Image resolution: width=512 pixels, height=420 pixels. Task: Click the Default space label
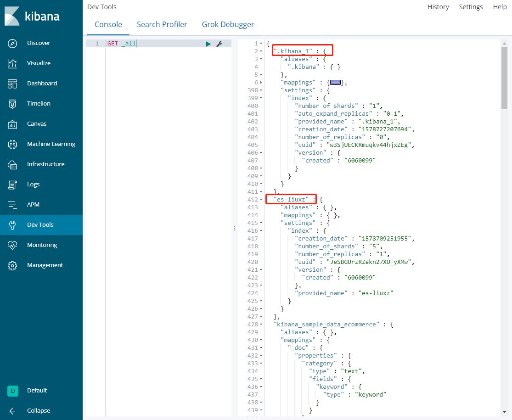point(37,391)
